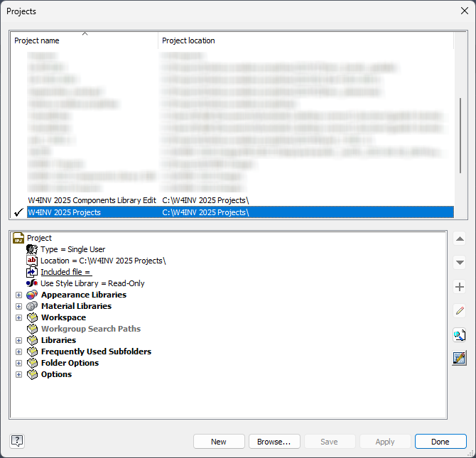Expand the Libraries node
Image resolution: width=476 pixels, height=458 pixels.
(18, 341)
